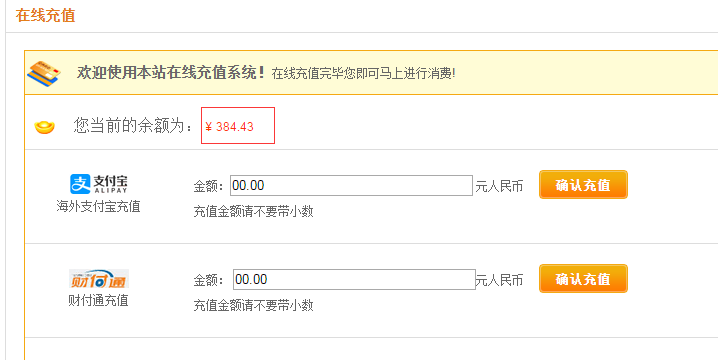The height and width of the screenshot is (360, 718).
Task: Focus the Alipay amount input field
Action: click(351, 185)
